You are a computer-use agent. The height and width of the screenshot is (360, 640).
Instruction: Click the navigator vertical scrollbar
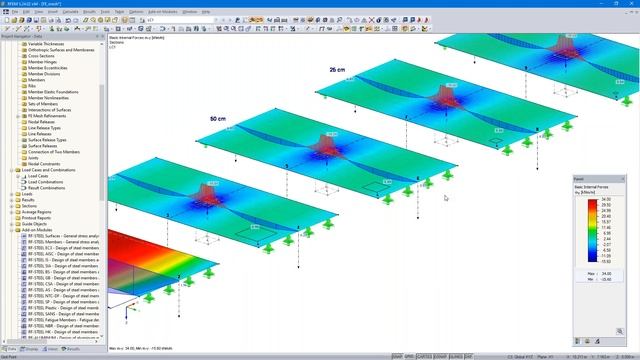(x=102, y=143)
